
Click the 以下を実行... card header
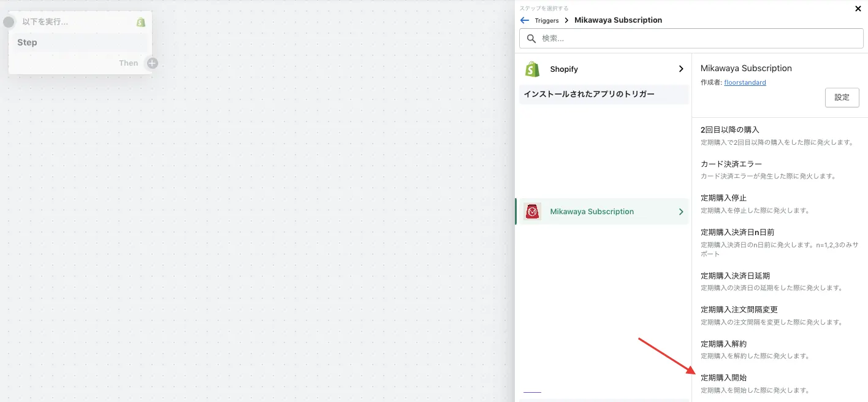45,22
